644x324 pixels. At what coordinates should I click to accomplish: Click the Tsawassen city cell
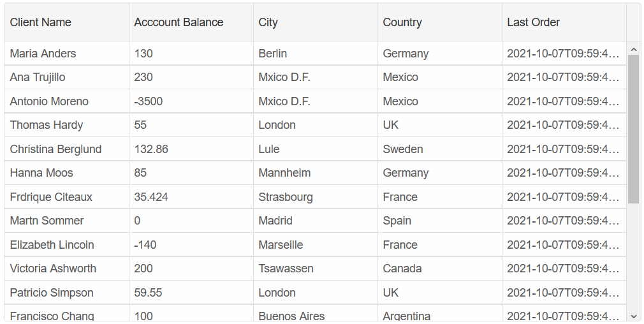coord(316,269)
